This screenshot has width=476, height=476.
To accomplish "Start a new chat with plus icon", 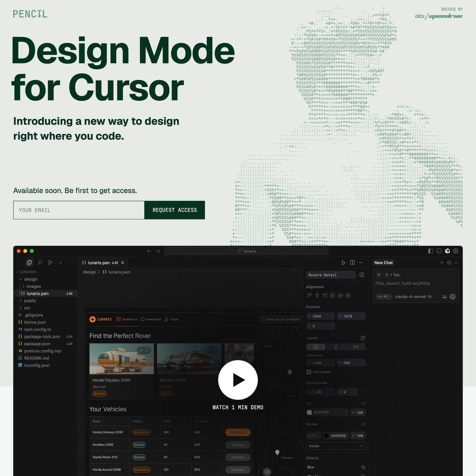I will [442, 263].
